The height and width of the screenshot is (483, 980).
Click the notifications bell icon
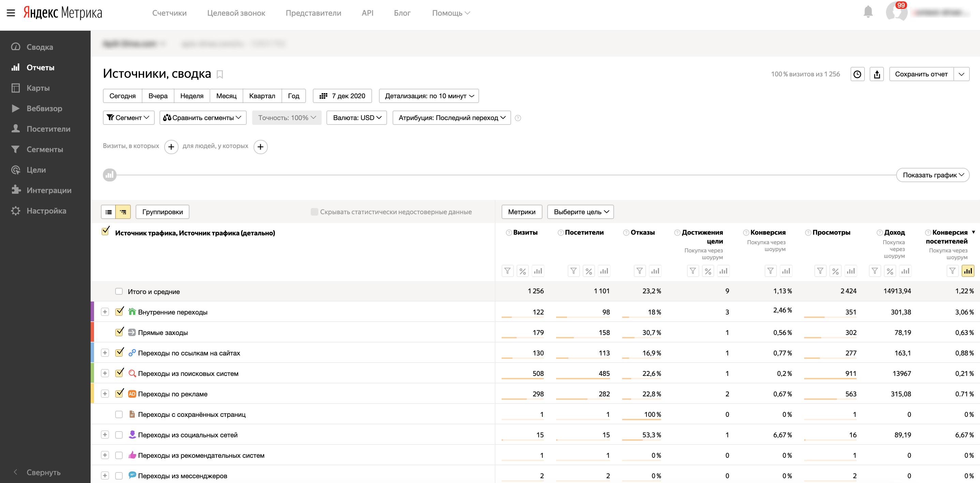tap(868, 12)
